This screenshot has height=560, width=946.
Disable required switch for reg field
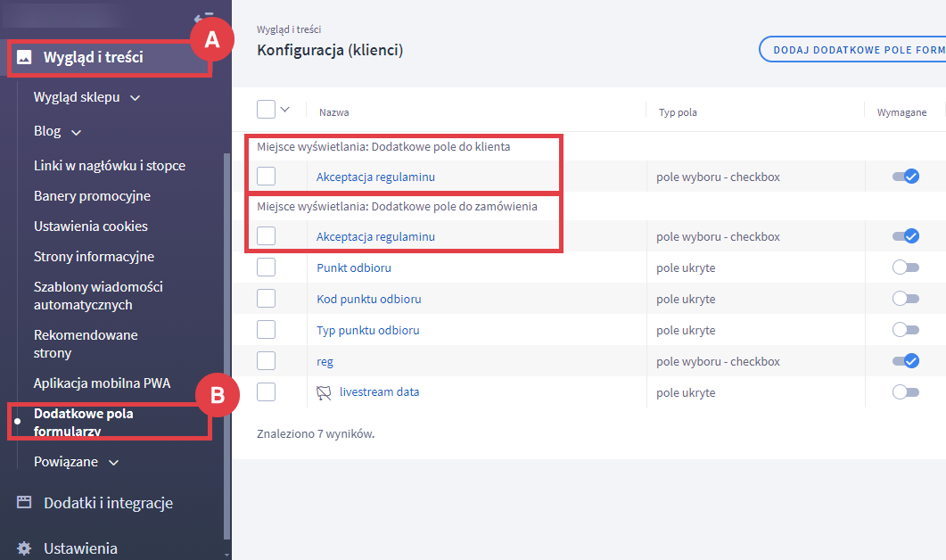[x=905, y=361]
